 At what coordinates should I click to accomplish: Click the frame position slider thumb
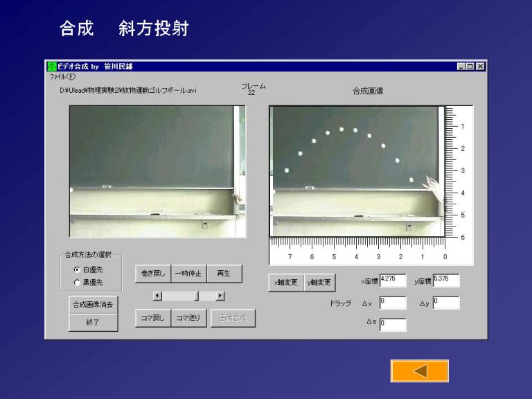tap(197, 296)
